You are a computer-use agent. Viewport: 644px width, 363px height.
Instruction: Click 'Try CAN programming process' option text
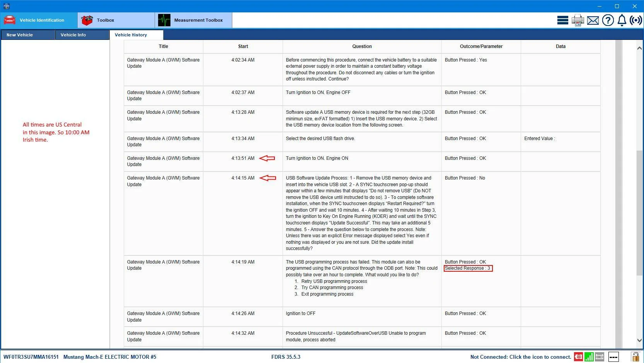tap(332, 288)
